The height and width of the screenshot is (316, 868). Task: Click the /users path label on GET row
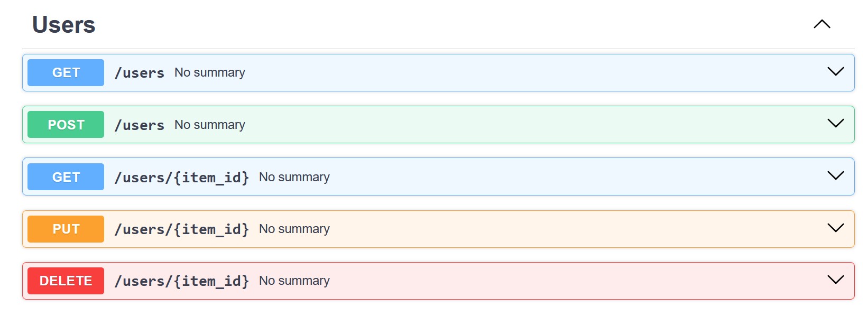pyautogui.click(x=140, y=72)
